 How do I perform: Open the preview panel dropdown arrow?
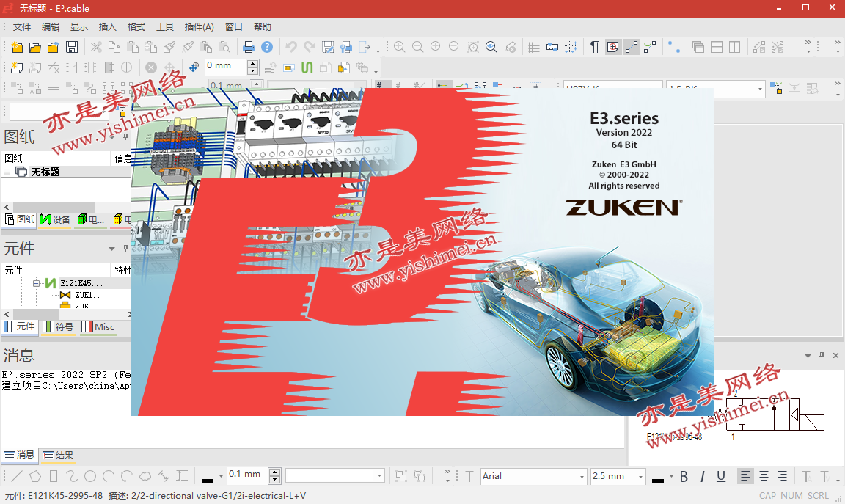(808, 356)
